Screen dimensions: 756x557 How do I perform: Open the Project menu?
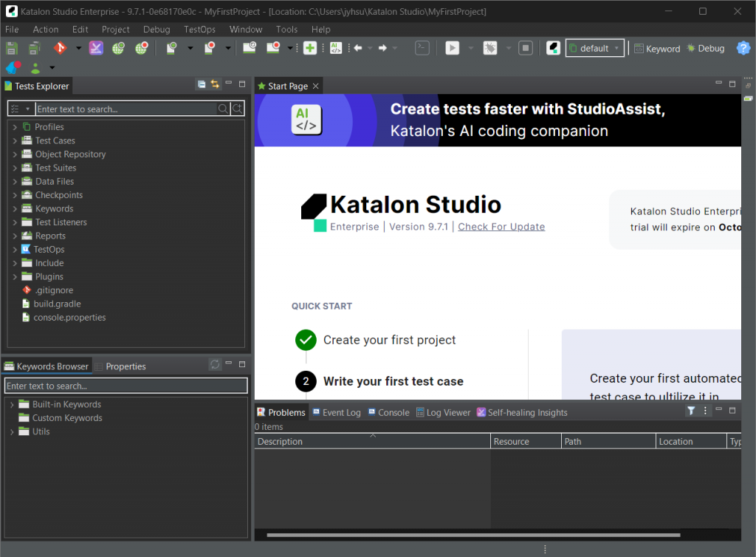point(116,30)
